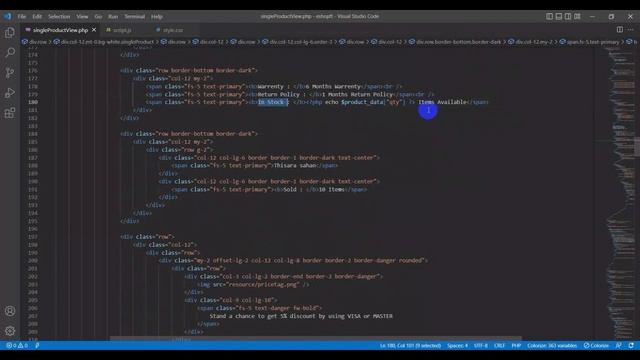
Task: Click the text 'Thisara sahan' on line 188
Action: pyautogui.click(x=295, y=165)
